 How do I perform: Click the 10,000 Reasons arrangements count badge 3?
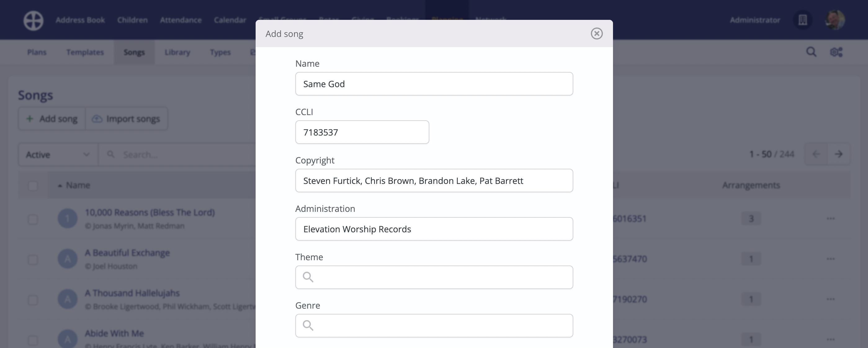(x=751, y=219)
